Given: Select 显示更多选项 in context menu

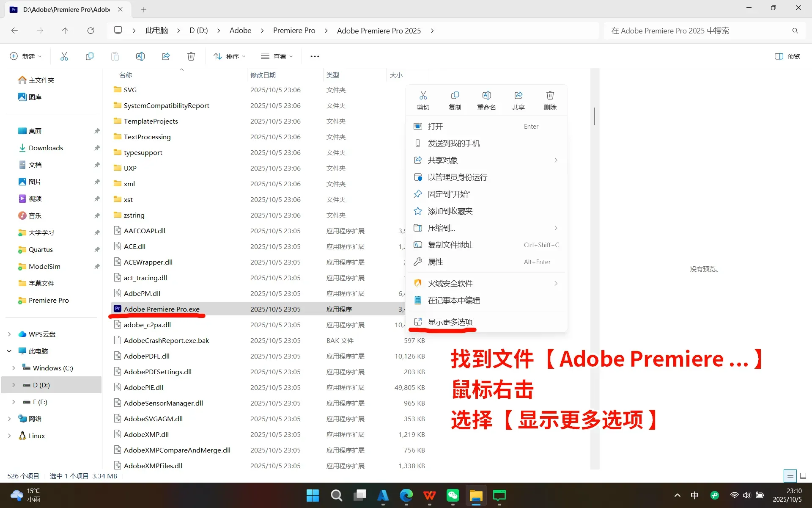Looking at the screenshot, I should coord(450,322).
